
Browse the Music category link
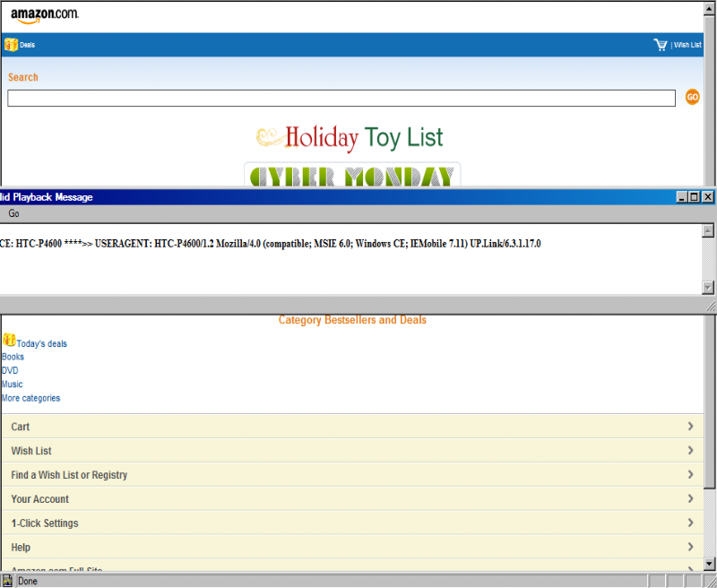[13, 384]
